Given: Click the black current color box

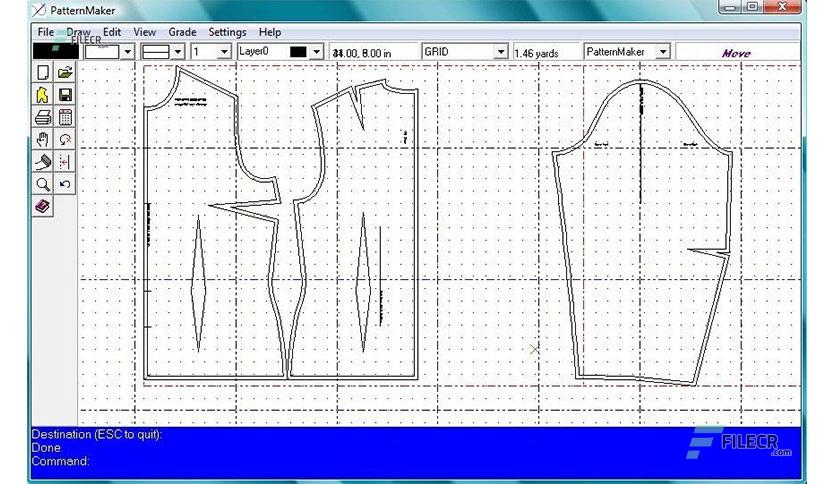Looking at the screenshot, I should point(56,52).
